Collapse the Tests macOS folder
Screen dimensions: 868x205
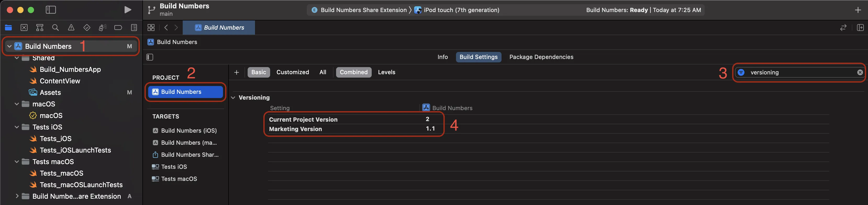tap(17, 162)
